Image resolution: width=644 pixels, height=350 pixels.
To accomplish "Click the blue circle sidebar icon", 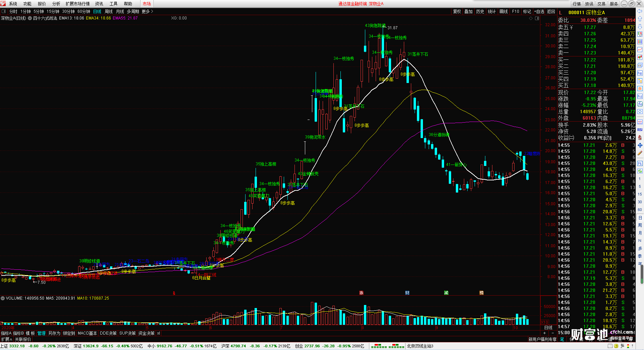I will point(640,112).
